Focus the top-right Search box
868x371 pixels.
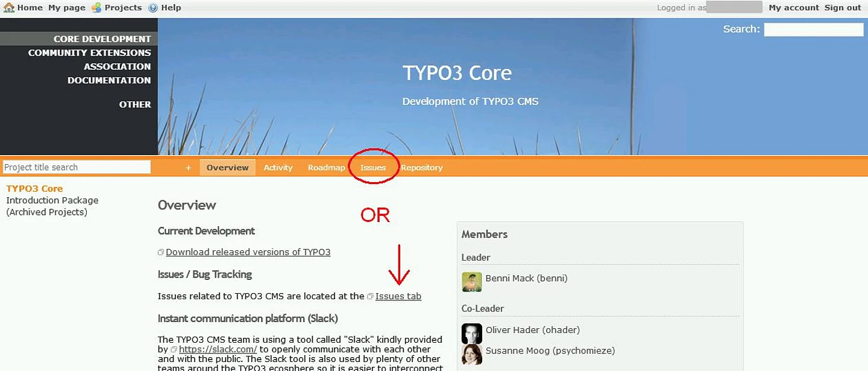coord(813,30)
